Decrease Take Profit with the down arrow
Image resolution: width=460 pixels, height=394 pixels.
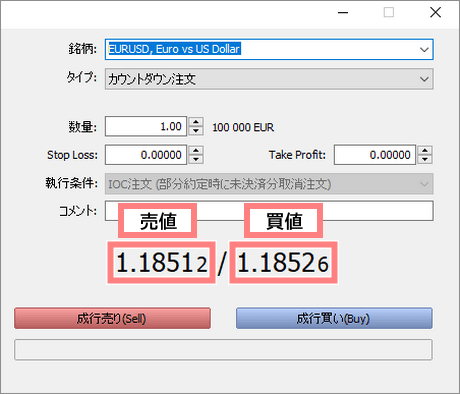pyautogui.click(x=425, y=159)
